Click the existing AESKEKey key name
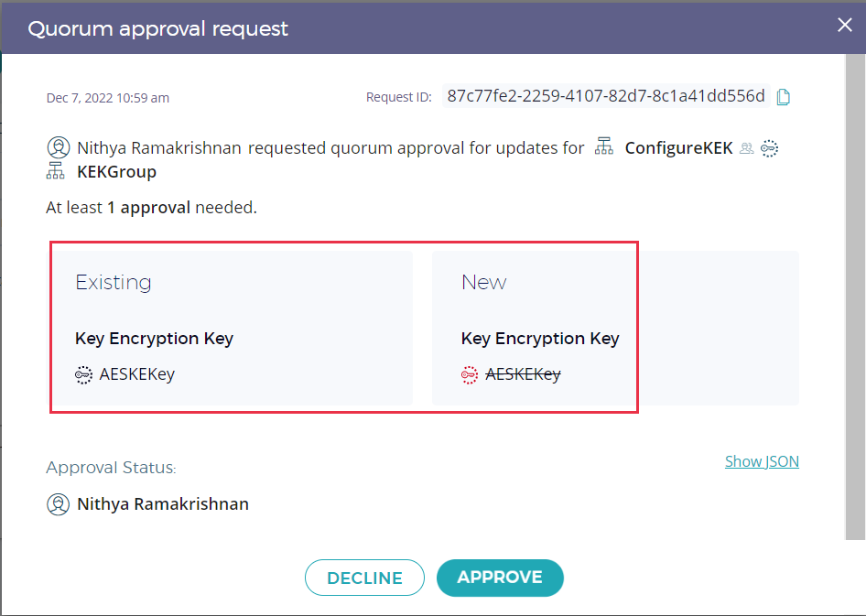 click(x=137, y=373)
